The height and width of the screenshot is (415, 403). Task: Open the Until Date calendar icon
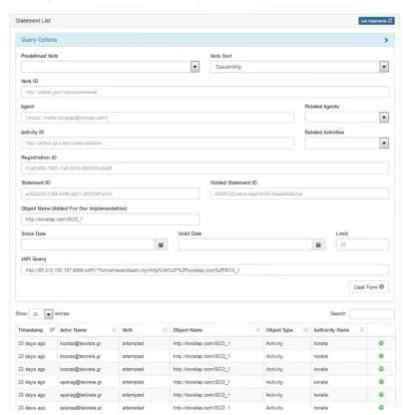tap(318, 245)
